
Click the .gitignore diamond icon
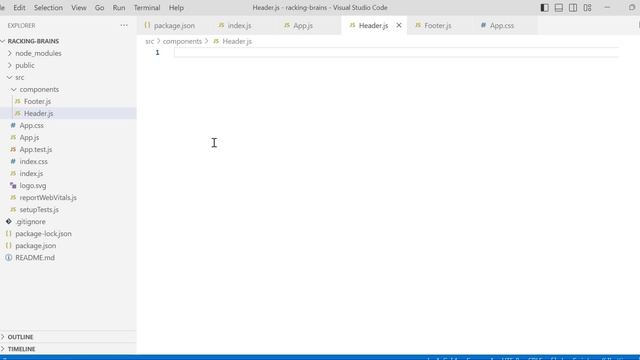[9, 221]
